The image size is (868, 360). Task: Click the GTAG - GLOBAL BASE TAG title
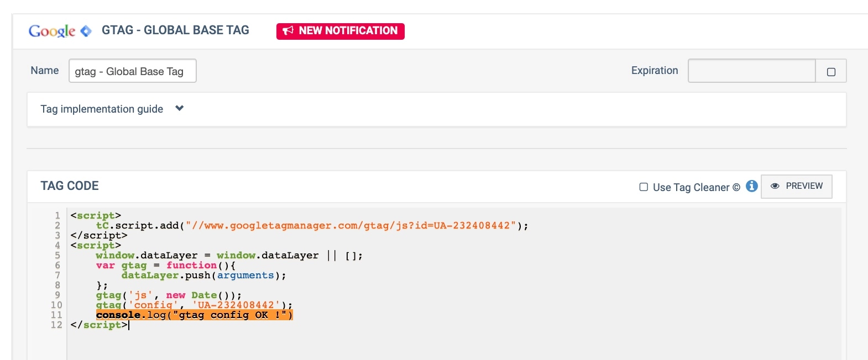point(175,30)
